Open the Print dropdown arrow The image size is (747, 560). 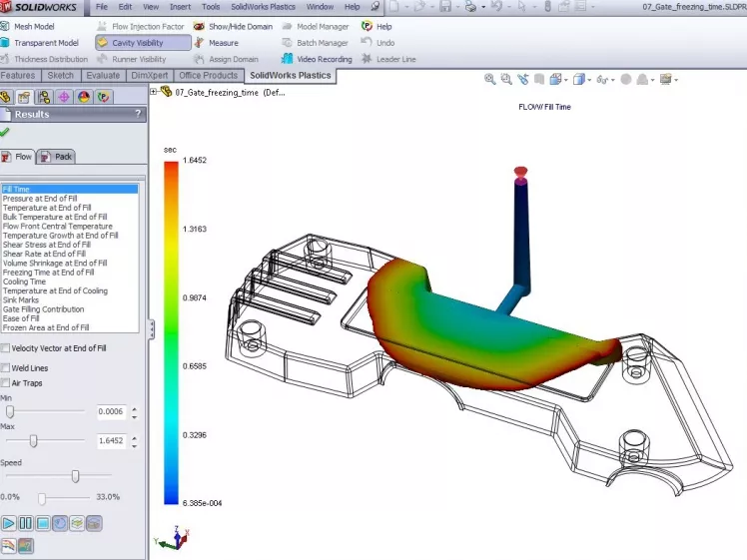(483, 7)
